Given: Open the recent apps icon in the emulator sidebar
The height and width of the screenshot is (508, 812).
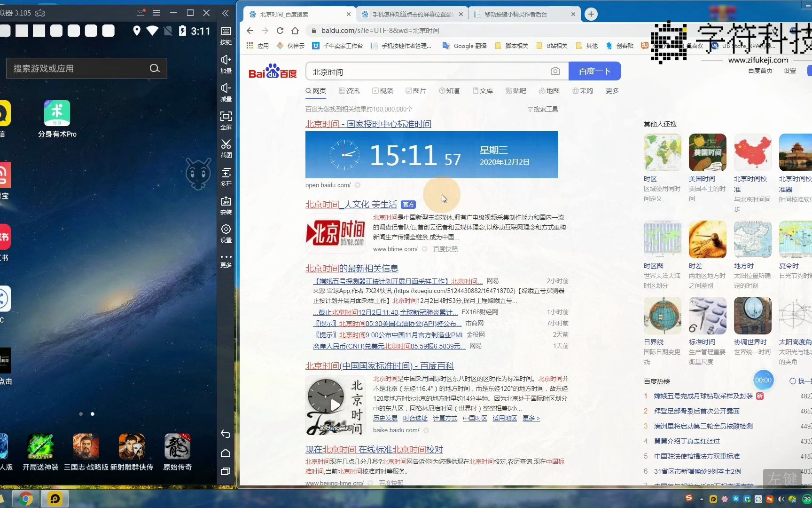Looking at the screenshot, I should (226, 471).
